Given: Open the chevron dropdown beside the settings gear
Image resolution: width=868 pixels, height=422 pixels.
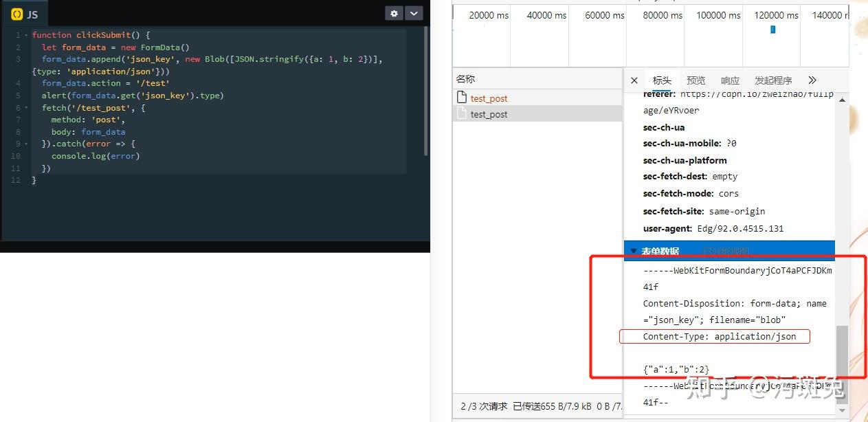Looking at the screenshot, I should click(413, 13).
